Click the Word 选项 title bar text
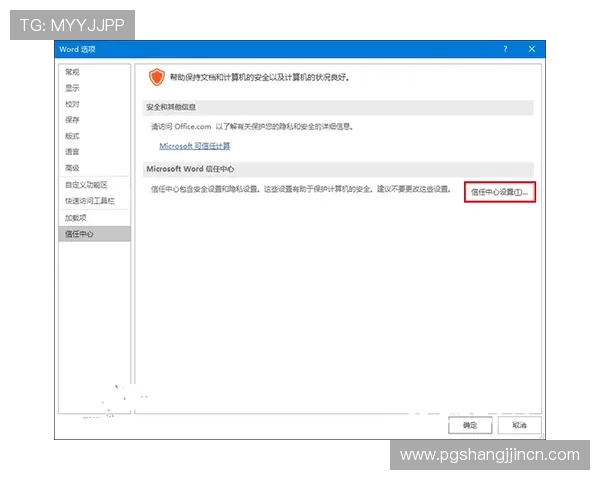The image size is (600, 480). point(77,49)
